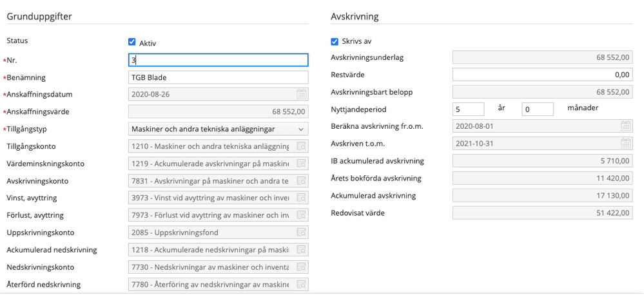The height and width of the screenshot is (295, 644).
Task: Click the Restvärde input field
Action: point(543,75)
